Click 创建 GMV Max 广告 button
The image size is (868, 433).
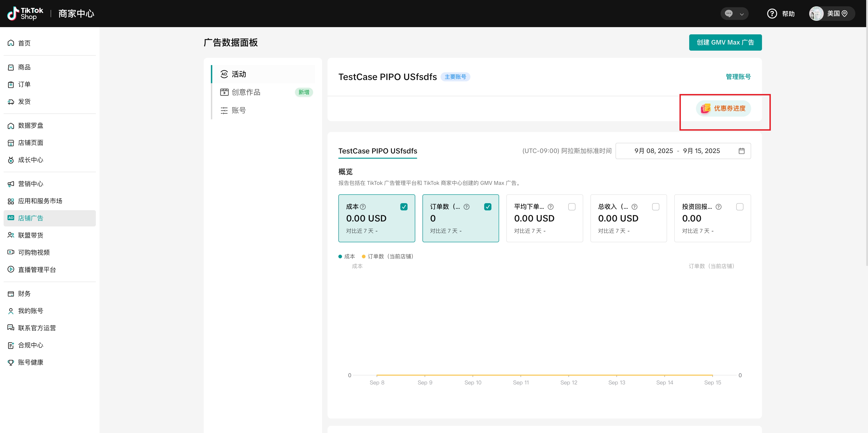coord(725,42)
